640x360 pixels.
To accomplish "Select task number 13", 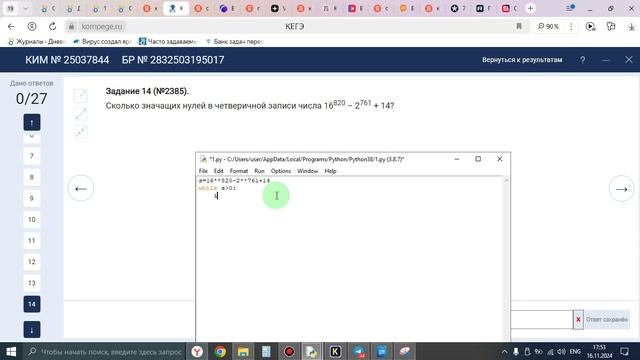I will pos(32,283).
